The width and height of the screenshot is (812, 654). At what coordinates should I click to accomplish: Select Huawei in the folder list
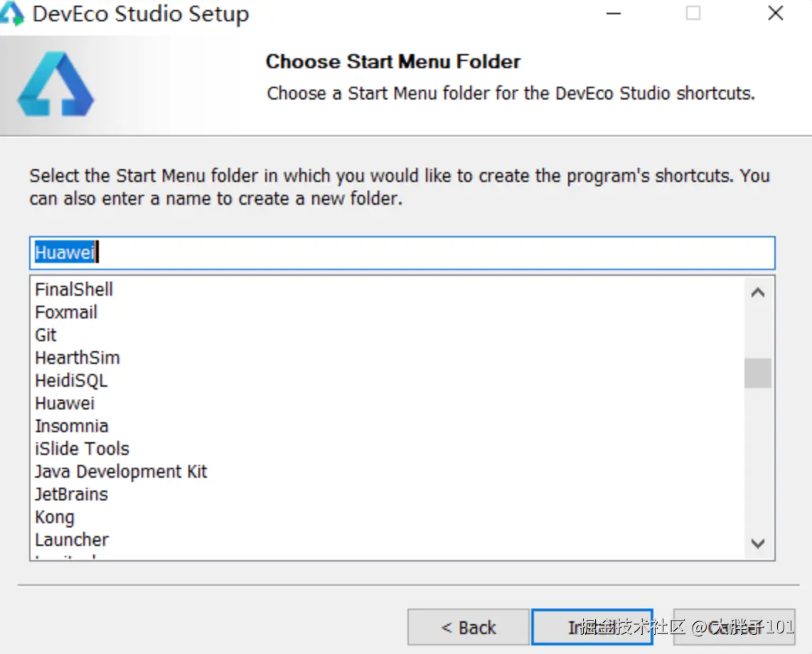[65, 403]
